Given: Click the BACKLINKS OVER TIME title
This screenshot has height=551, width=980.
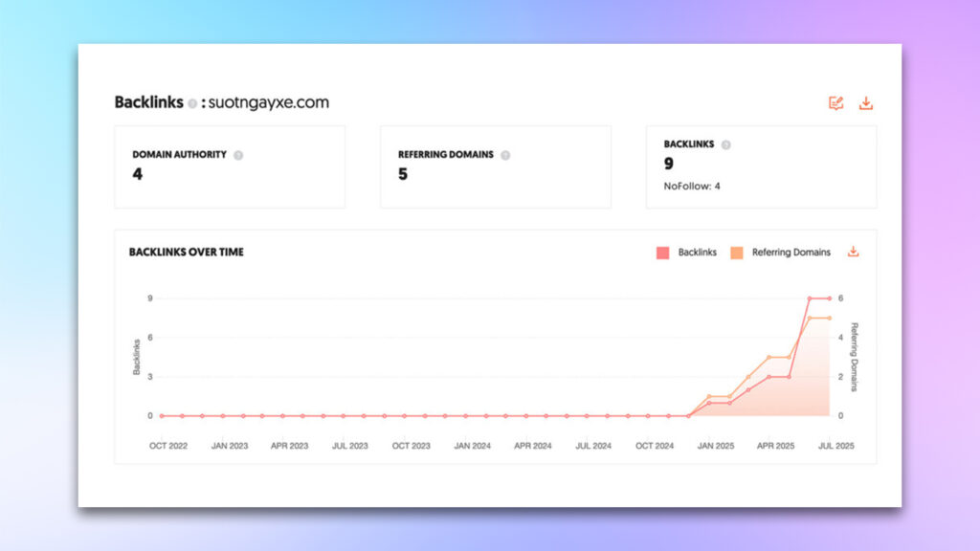Looking at the screenshot, I should point(187,253).
